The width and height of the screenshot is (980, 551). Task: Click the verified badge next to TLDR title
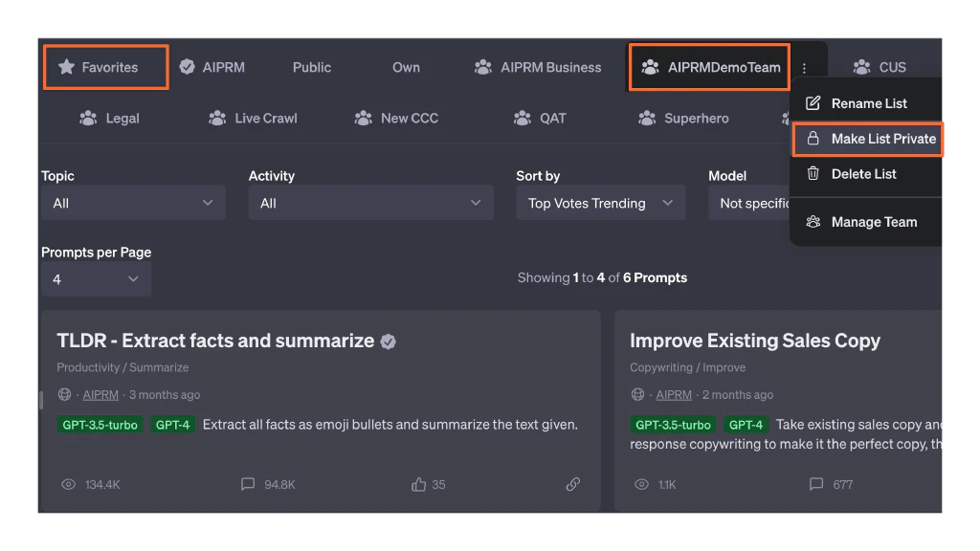(389, 342)
